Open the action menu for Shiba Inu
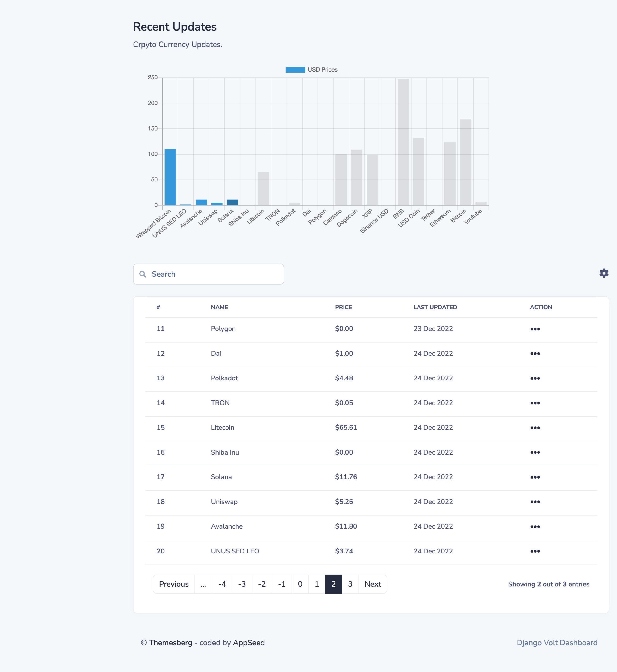The image size is (617, 672). click(x=535, y=453)
